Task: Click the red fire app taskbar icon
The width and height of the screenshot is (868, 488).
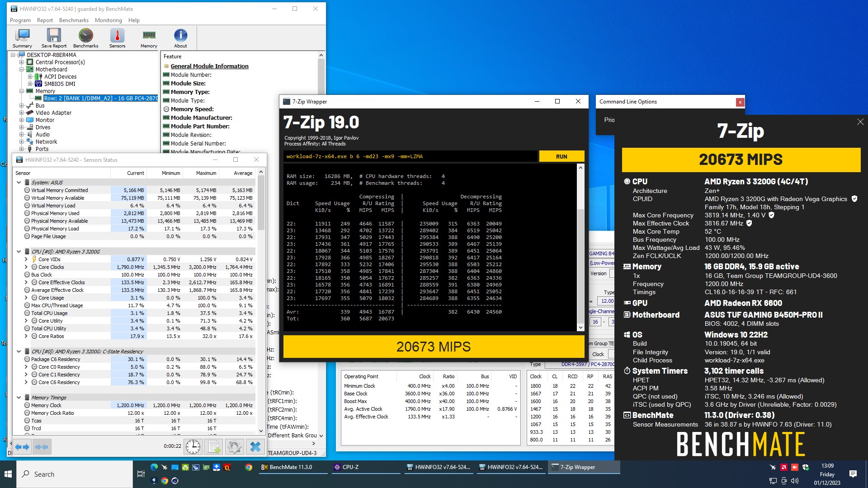Action: (x=227, y=467)
